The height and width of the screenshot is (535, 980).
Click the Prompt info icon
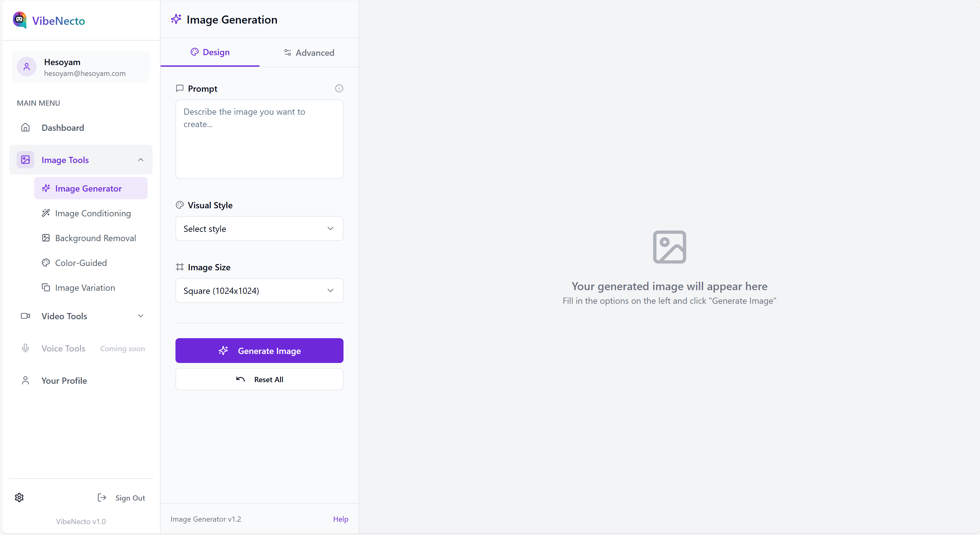pos(339,89)
